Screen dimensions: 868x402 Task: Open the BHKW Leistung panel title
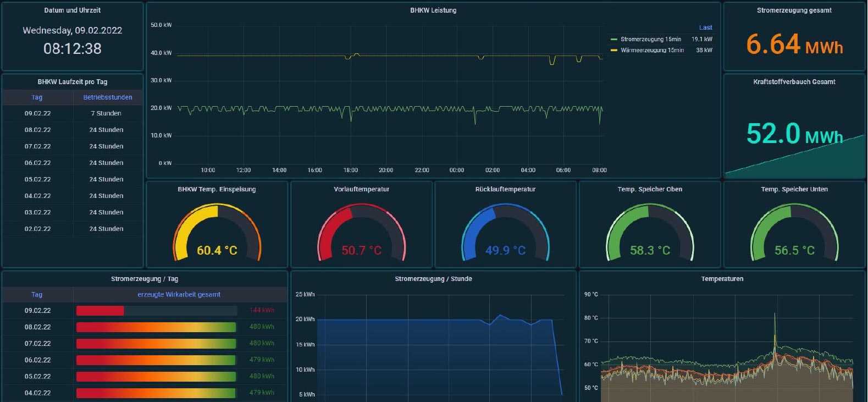433,10
